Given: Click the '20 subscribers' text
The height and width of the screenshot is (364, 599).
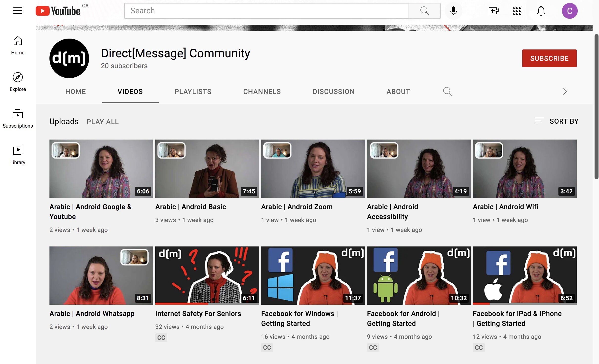Looking at the screenshot, I should pos(124,66).
